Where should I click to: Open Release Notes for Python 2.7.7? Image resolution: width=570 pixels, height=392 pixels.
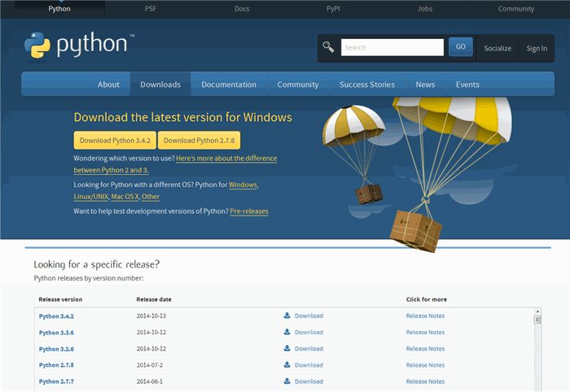tap(425, 381)
